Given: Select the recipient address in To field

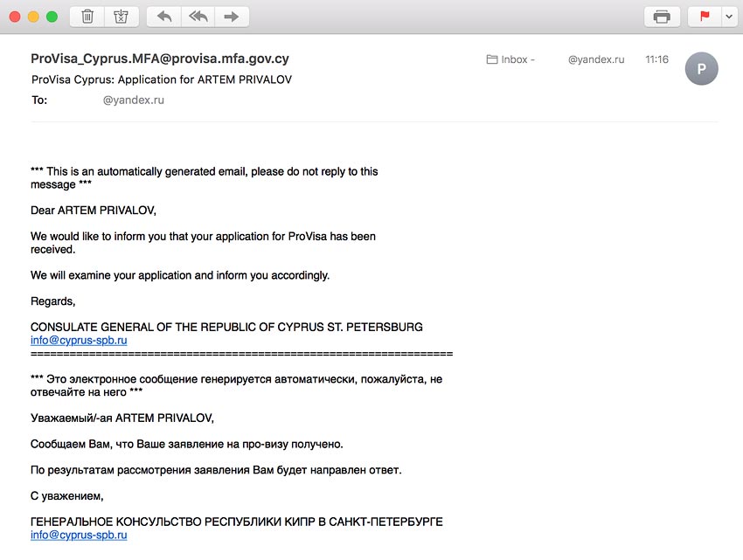Looking at the screenshot, I should (x=133, y=100).
